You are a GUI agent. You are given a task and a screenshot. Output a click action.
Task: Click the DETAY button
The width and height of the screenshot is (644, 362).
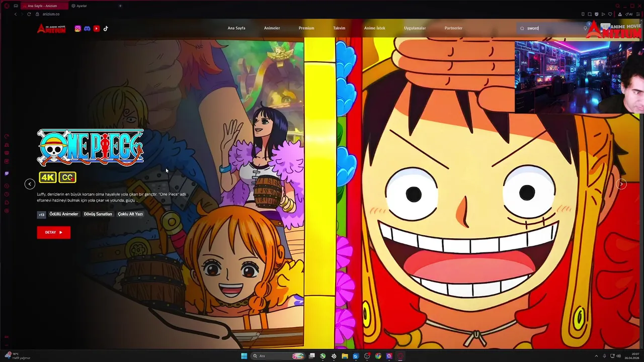click(54, 232)
